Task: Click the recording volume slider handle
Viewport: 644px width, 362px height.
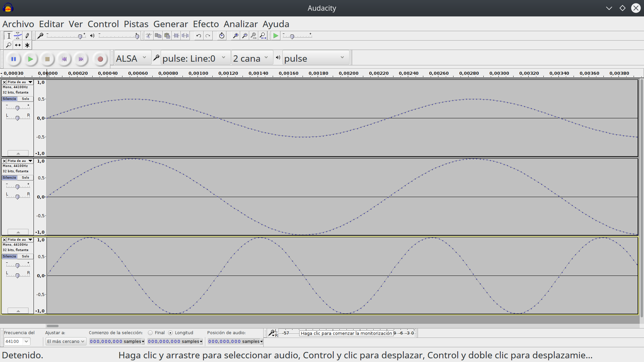Action: pyautogui.click(x=80, y=37)
